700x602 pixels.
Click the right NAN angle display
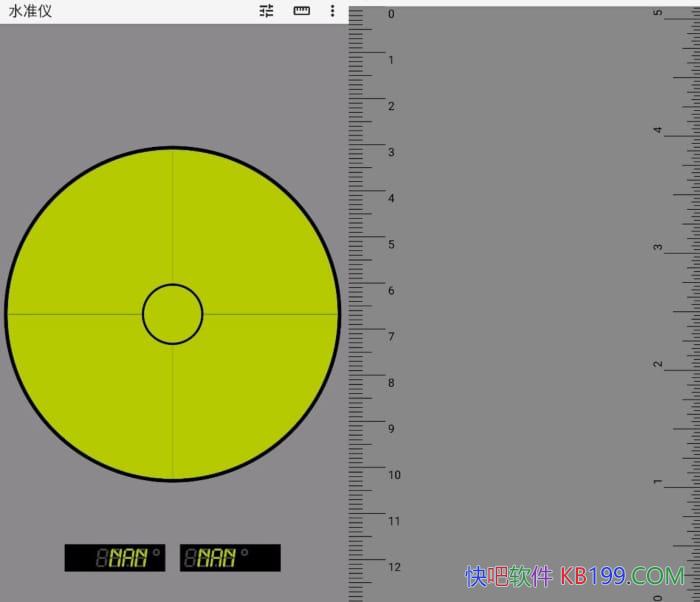pos(230,558)
